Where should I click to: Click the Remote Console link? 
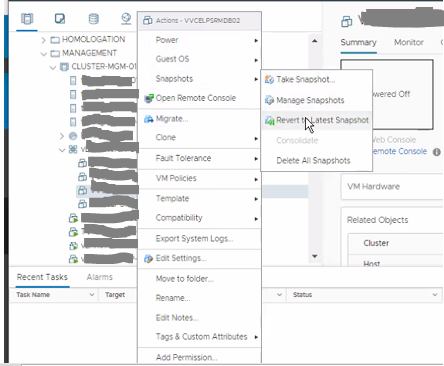pos(399,152)
